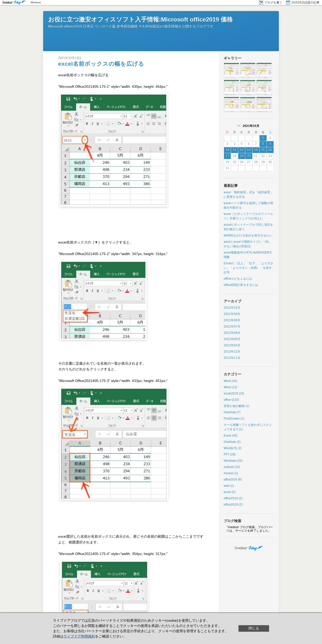
Task: Open category PrintScreen (1)
Action: 234,419
